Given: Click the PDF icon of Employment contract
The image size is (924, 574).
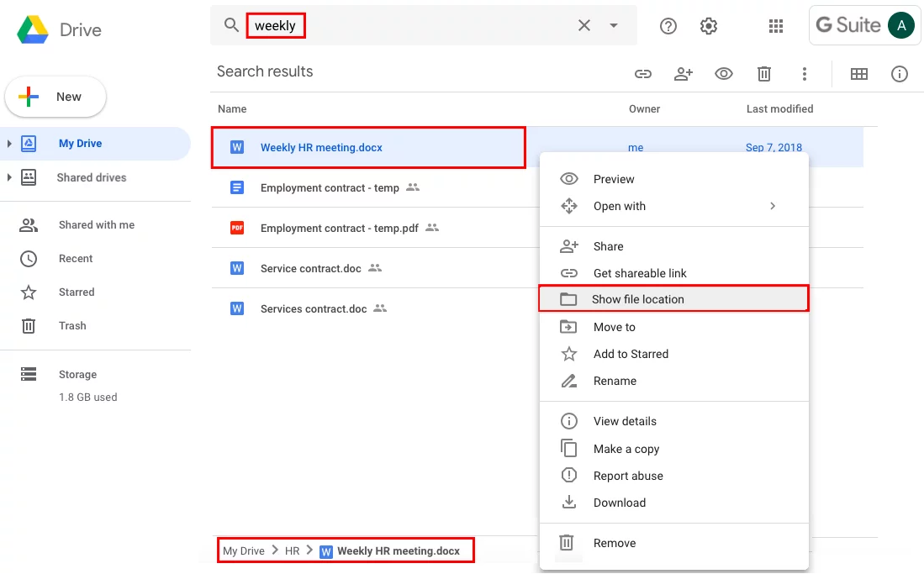Looking at the screenshot, I should point(237,228).
